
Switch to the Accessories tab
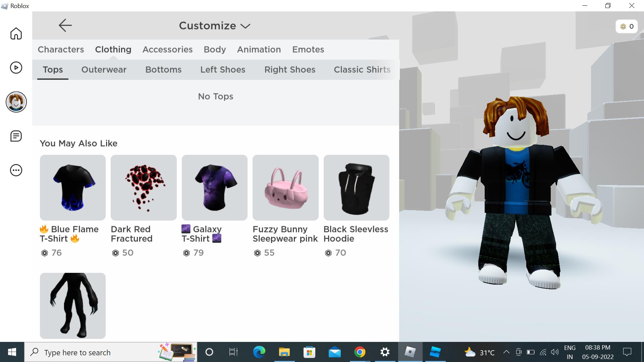point(167,49)
